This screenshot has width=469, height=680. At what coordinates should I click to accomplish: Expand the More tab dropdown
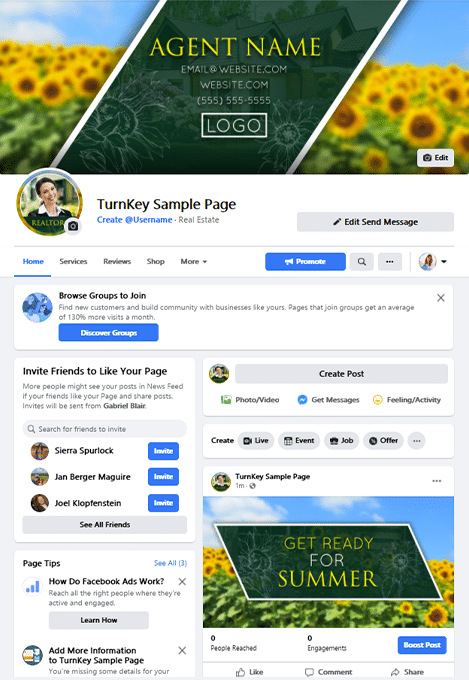(x=194, y=262)
